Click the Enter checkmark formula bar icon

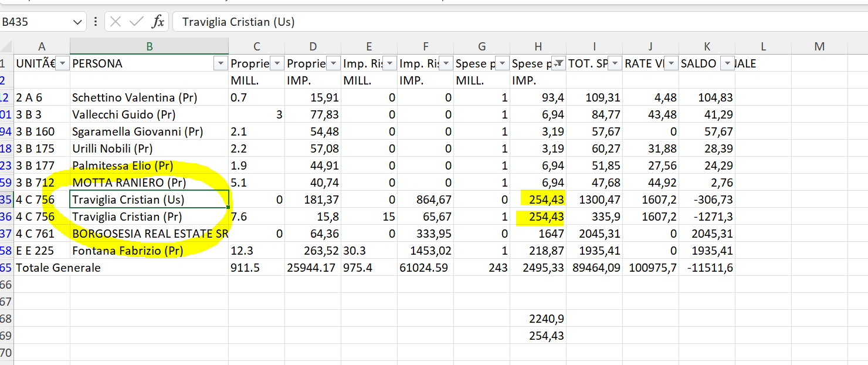[137, 22]
